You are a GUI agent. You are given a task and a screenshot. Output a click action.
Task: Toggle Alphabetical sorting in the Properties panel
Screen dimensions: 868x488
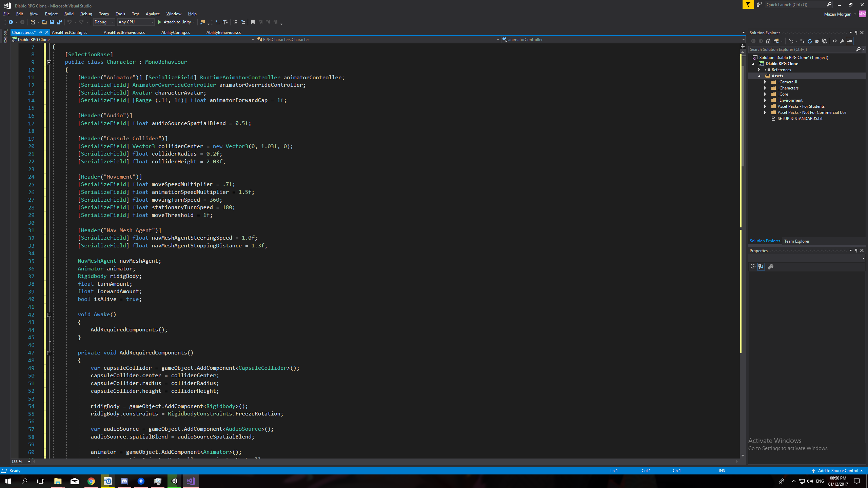[761, 267]
